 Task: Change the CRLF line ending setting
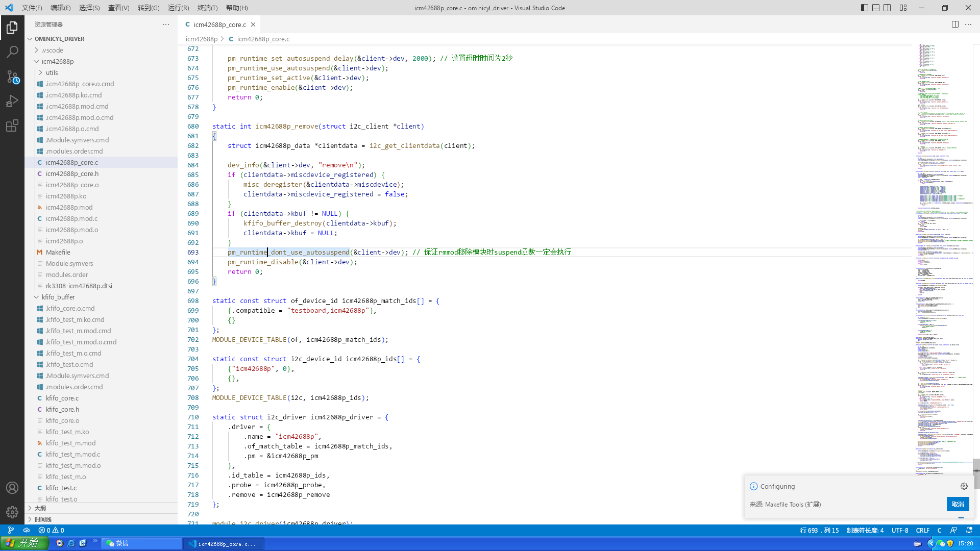(x=922, y=530)
